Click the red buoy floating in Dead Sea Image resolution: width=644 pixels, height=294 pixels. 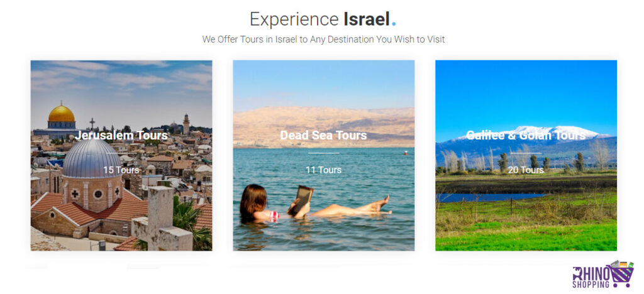pyautogui.click(x=406, y=153)
